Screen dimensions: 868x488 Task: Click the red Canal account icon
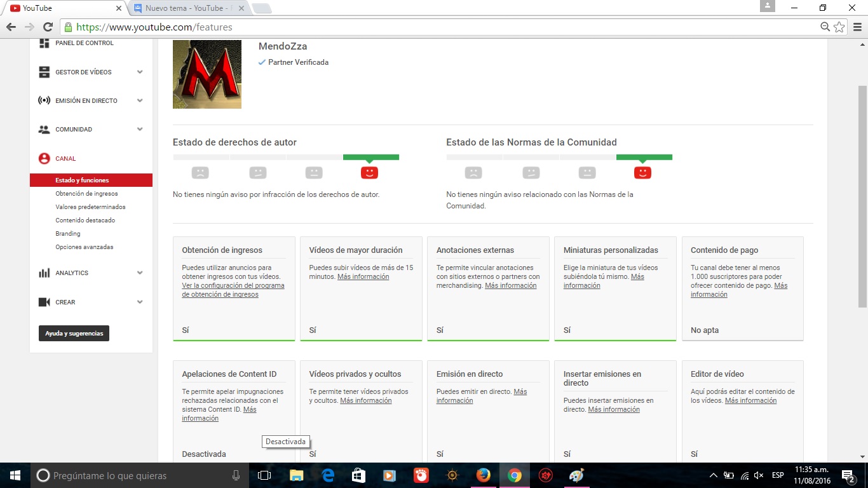pos(44,159)
